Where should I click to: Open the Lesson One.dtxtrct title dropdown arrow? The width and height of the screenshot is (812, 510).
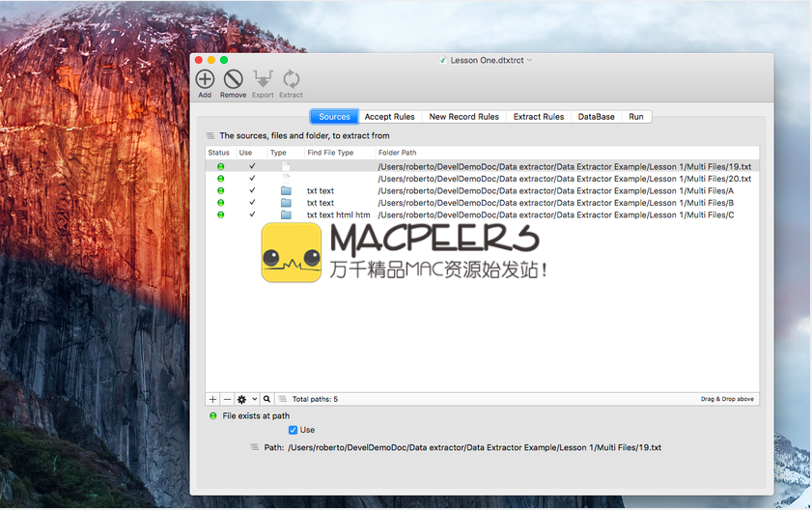point(530,60)
